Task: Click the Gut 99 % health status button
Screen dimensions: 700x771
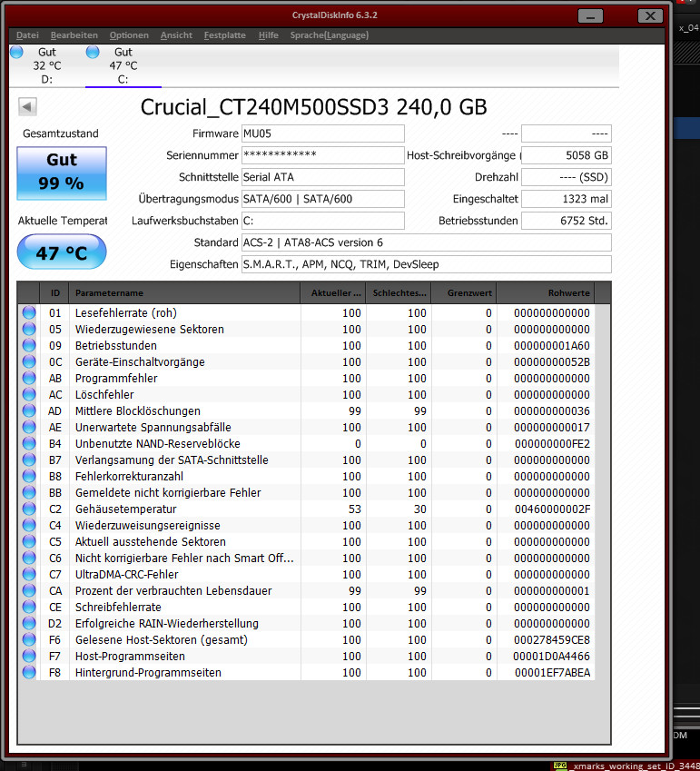Action: (x=62, y=173)
